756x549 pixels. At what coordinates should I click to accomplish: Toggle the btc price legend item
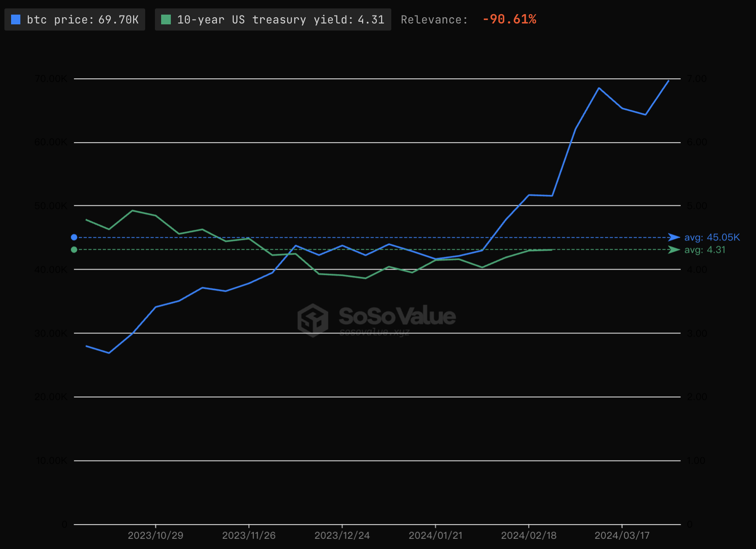[x=75, y=19]
